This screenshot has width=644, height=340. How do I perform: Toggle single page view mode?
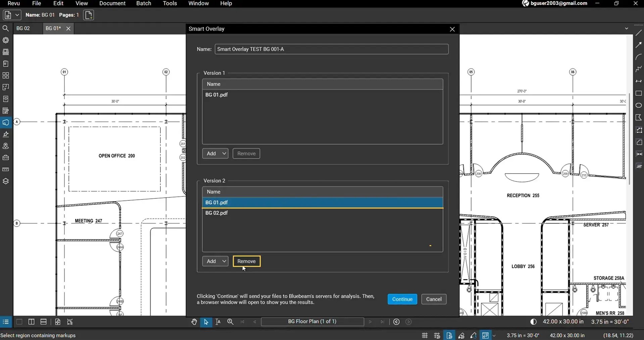[19, 322]
